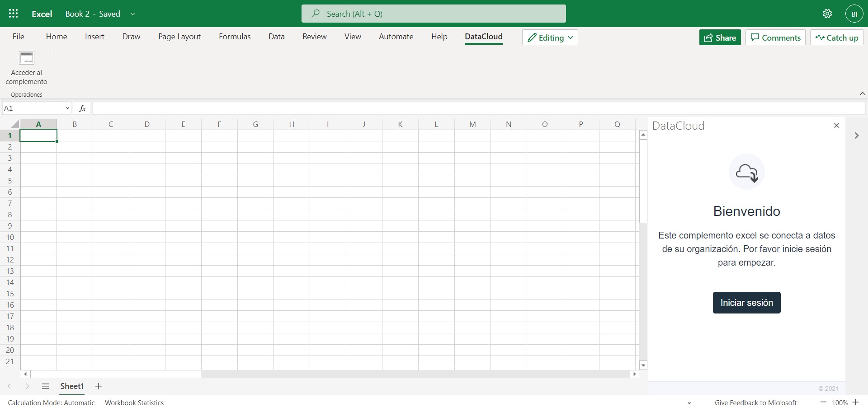Expand the side pane chevron arrow
Image resolution: width=868 pixels, height=407 pixels.
click(x=857, y=136)
